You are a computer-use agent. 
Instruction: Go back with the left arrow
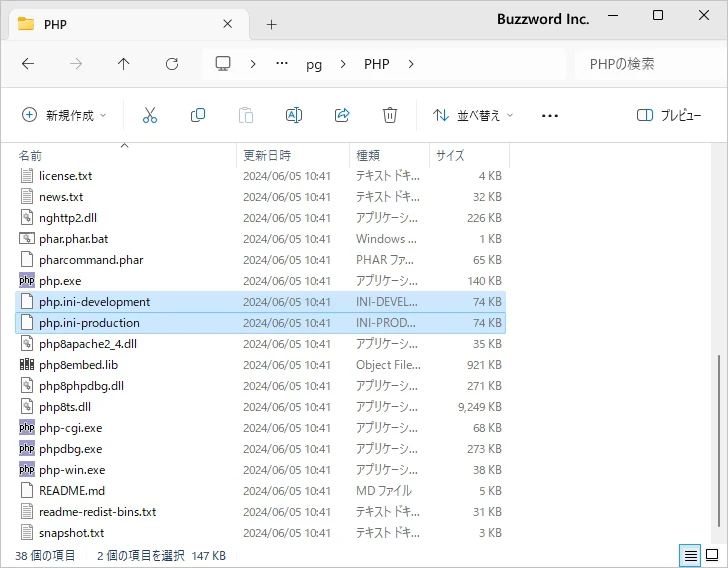[28, 64]
